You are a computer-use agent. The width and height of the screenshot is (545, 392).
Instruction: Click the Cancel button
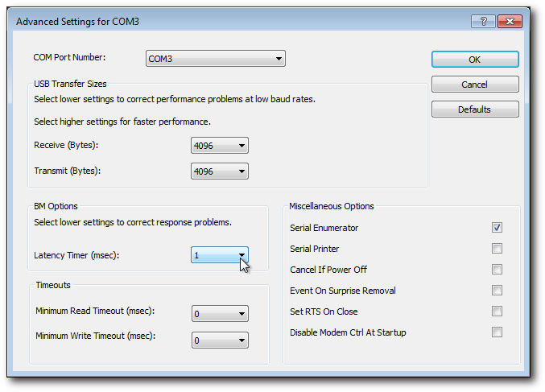point(475,85)
